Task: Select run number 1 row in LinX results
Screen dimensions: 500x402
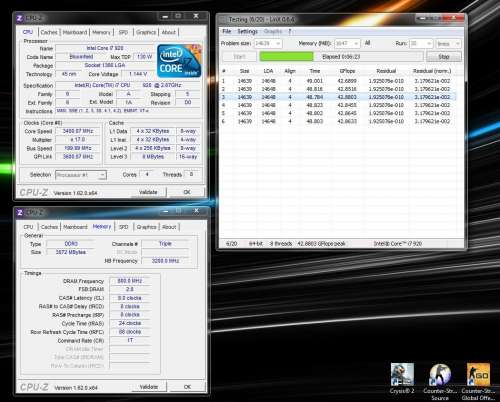Action: 338,81
